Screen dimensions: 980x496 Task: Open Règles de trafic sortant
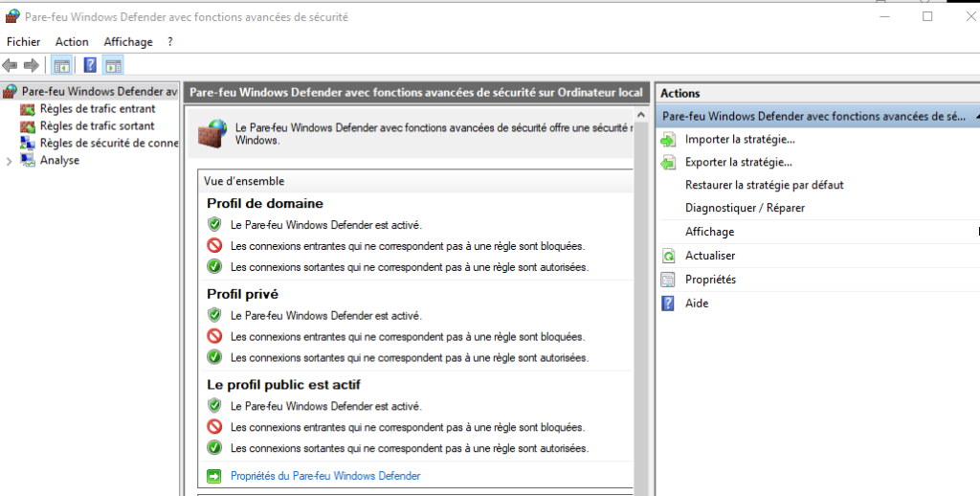click(97, 125)
